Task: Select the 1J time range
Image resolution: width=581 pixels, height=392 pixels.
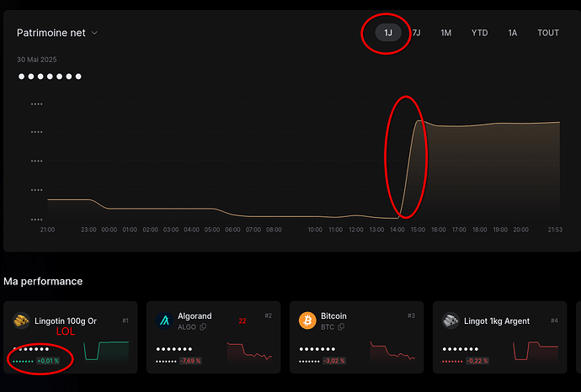Action: tap(388, 33)
